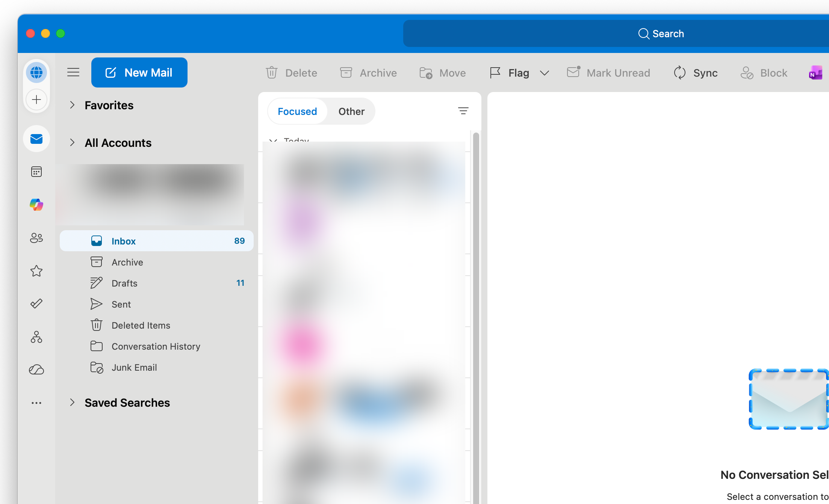Switch inbox to the Other tab
Image resolution: width=829 pixels, height=504 pixels.
point(351,112)
